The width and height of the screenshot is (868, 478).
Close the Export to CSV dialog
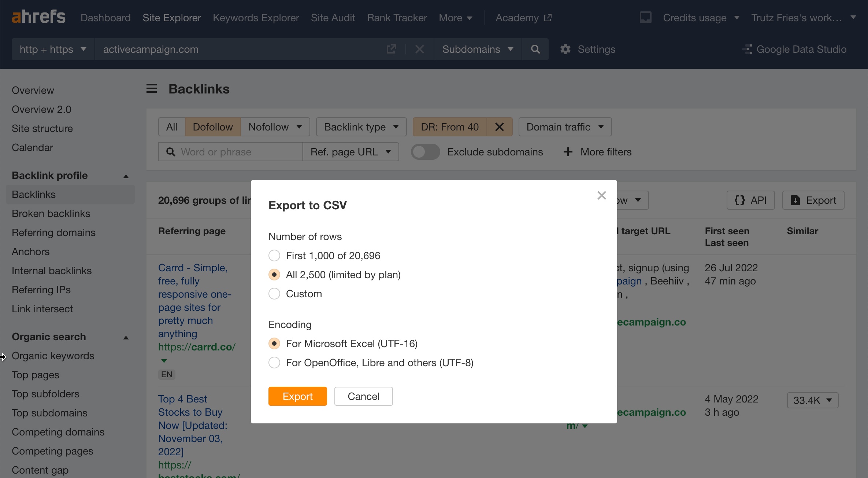point(601,195)
